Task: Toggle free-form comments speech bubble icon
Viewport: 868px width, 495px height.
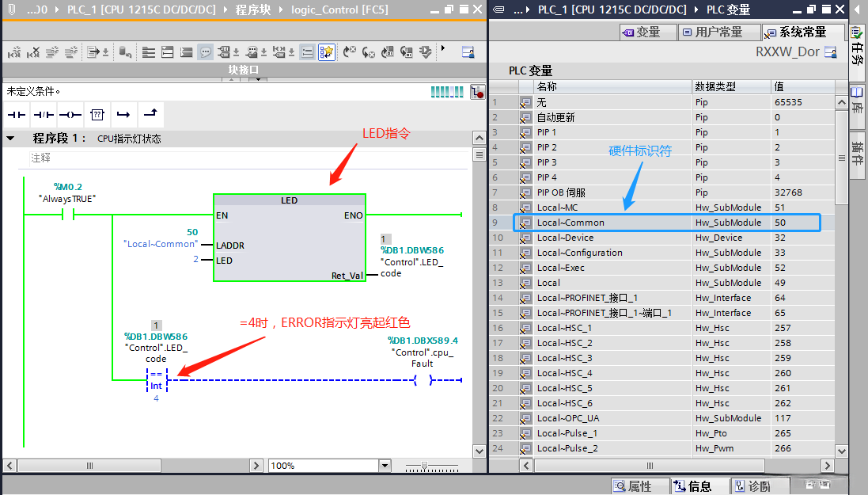Action: 206,52
